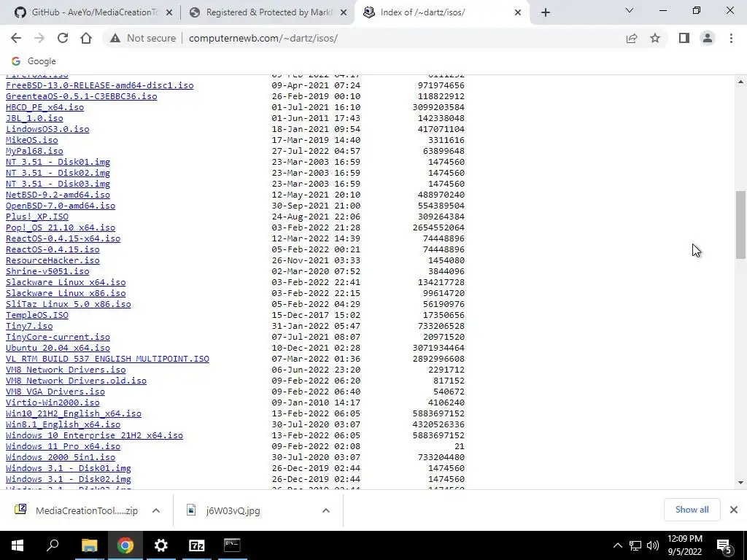This screenshot has width=747, height=560.
Task: Reload the current page
Action: pos(63,38)
